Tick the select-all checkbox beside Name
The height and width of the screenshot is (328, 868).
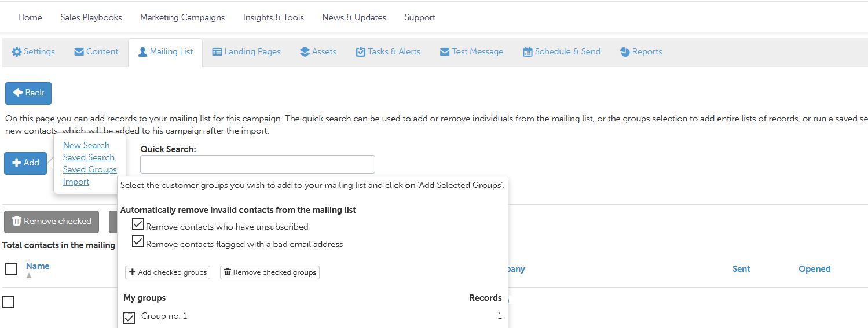(11, 269)
